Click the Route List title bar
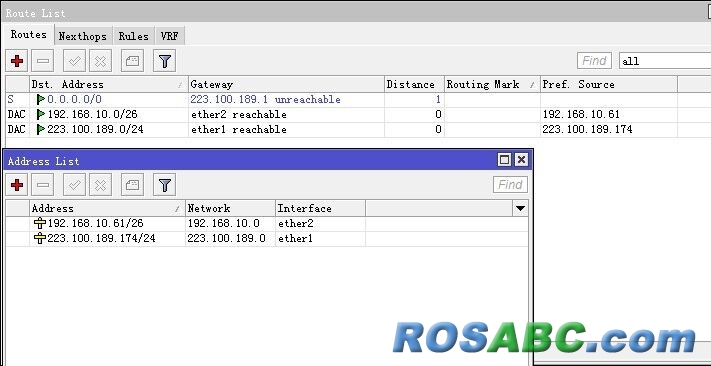Viewport: 711px width, 366px height. point(356,13)
